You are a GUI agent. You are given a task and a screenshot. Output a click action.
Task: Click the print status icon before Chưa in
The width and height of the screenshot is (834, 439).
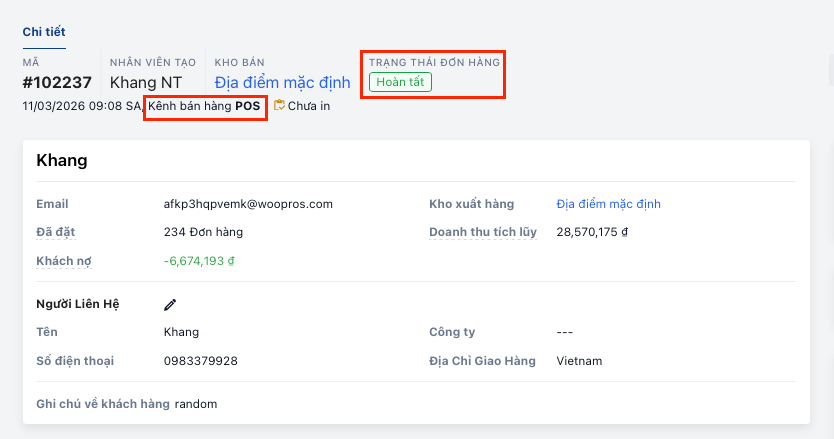[279, 105]
